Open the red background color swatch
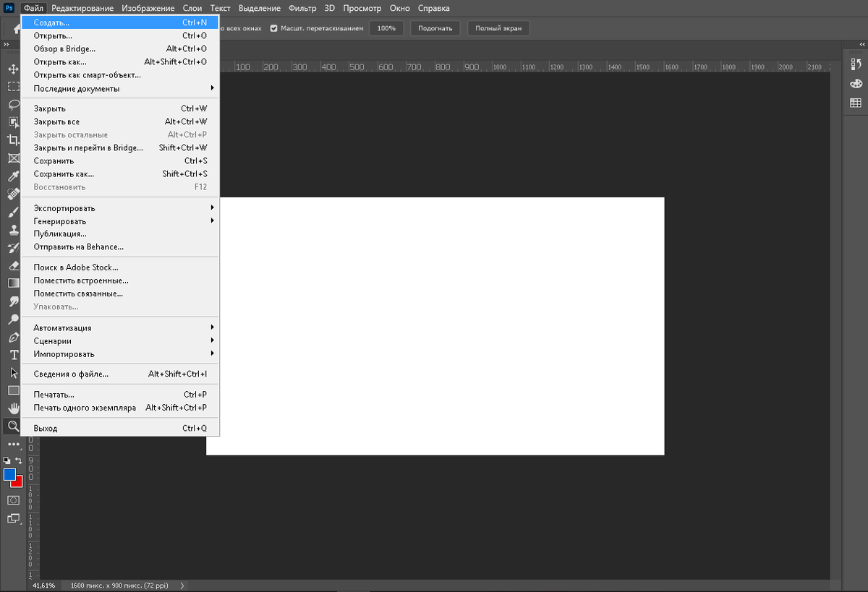Screen dimensions: 868x592 click(17, 482)
